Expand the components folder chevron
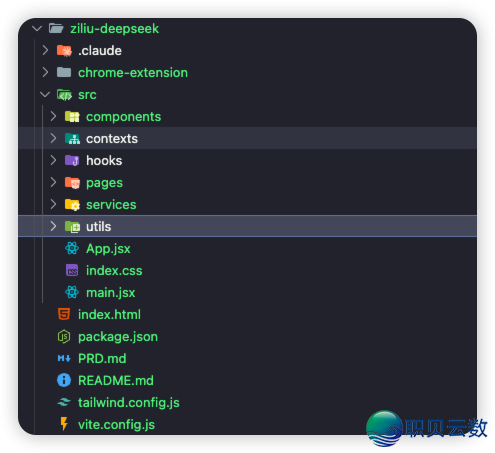The height and width of the screenshot is (453, 495). (x=53, y=117)
